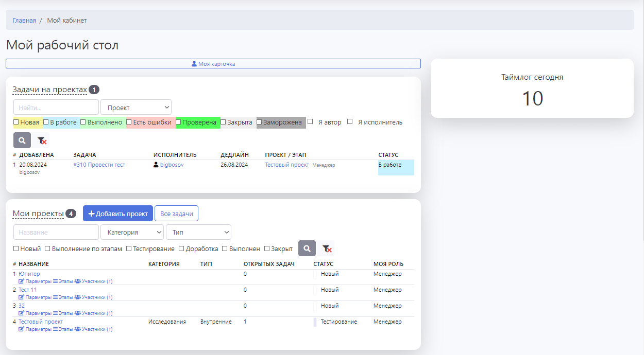Check the Проверена status filter
Viewport: 644px width, 355px height.
click(178, 122)
